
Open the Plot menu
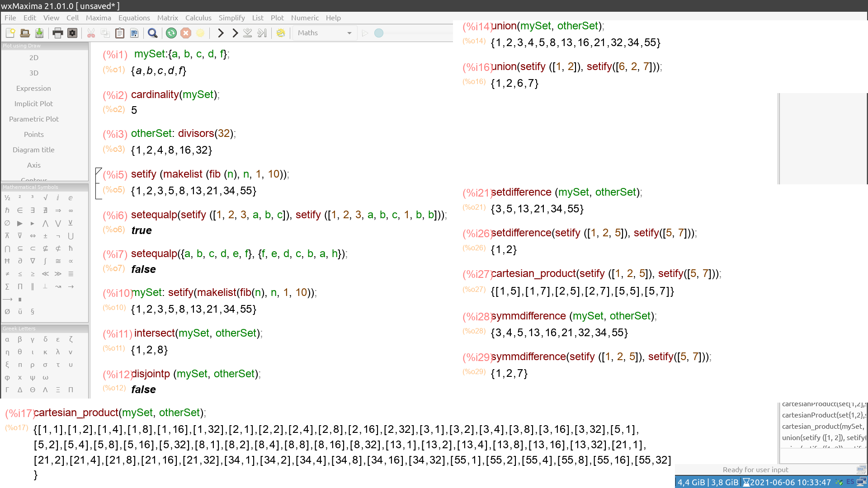pyautogui.click(x=277, y=18)
